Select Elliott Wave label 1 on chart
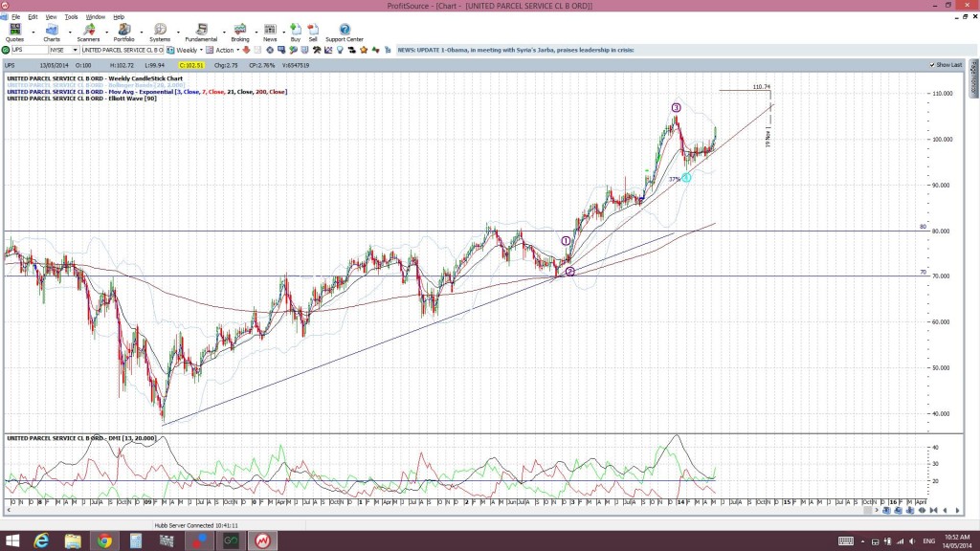Screen dimensions: 980x551 tap(566, 240)
